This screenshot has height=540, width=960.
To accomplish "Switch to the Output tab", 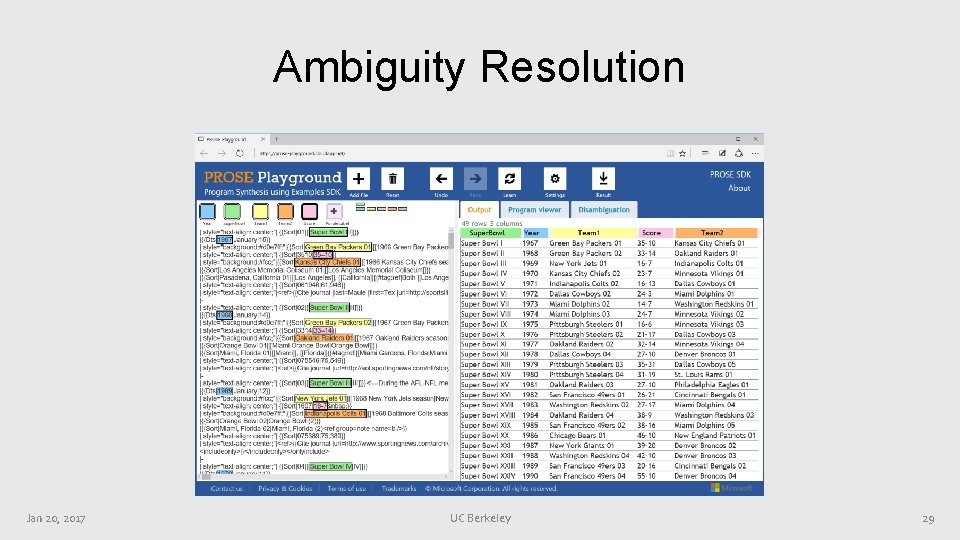I will click(479, 209).
